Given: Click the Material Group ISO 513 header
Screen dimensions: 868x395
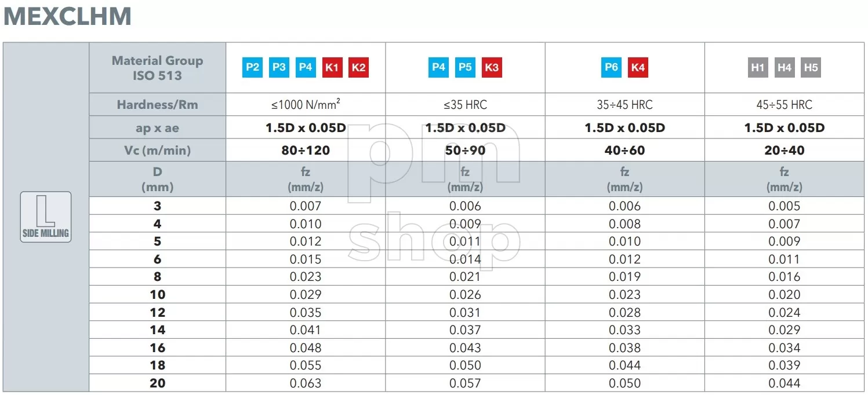Looking at the screenshot, I should 157,68.
